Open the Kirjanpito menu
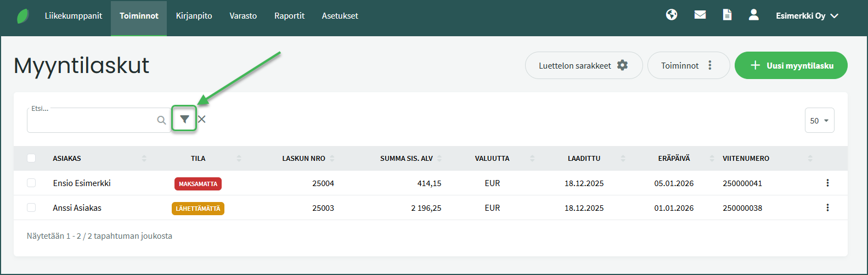868x275 pixels. click(194, 16)
